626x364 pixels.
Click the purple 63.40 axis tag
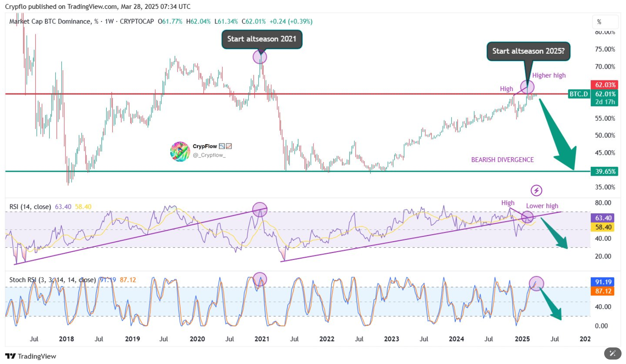(x=603, y=218)
